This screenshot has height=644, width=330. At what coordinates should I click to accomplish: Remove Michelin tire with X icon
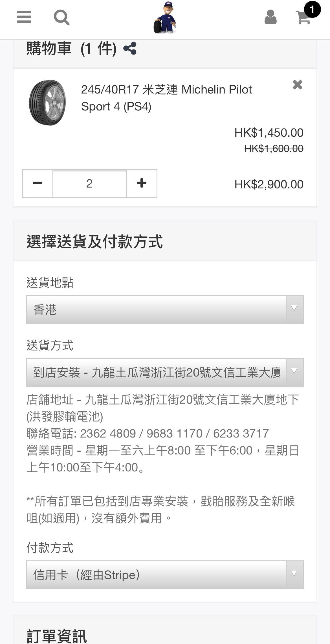[x=297, y=84]
